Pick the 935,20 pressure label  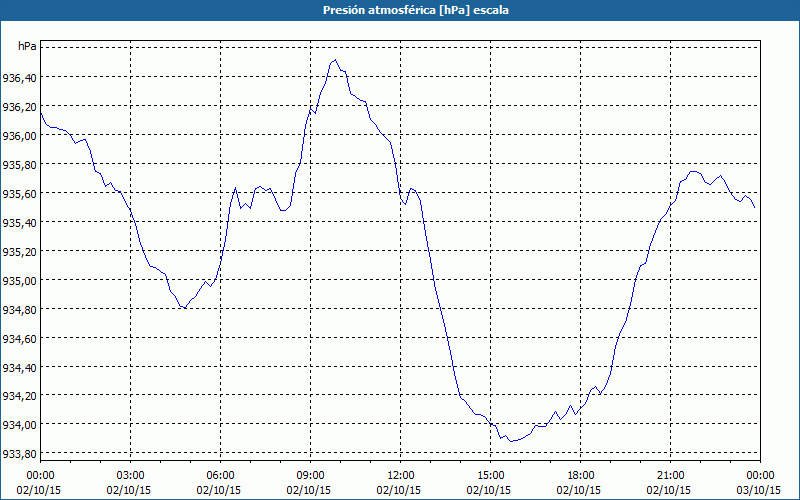pos(19,252)
